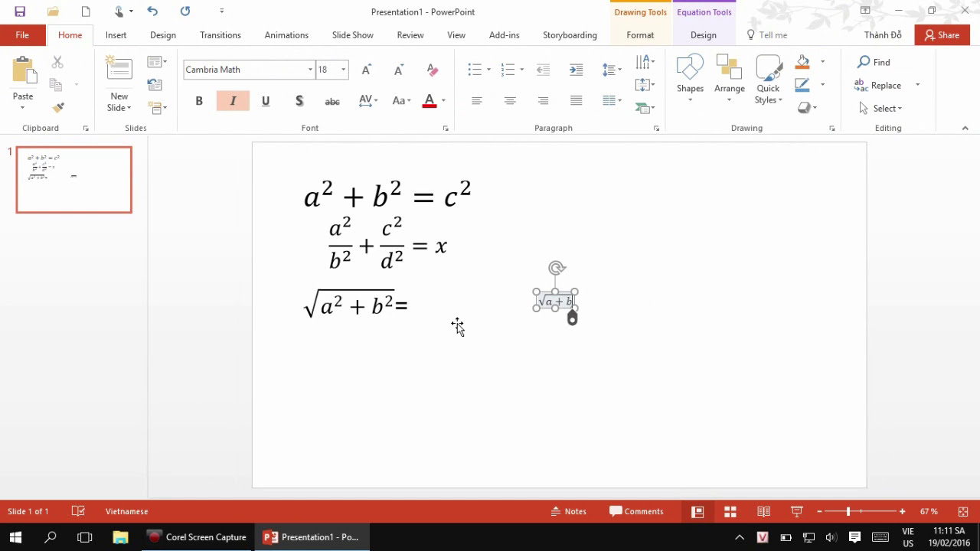Open the Equation Tools Design tab
Viewport: 980px width, 551px height.
[x=703, y=35]
